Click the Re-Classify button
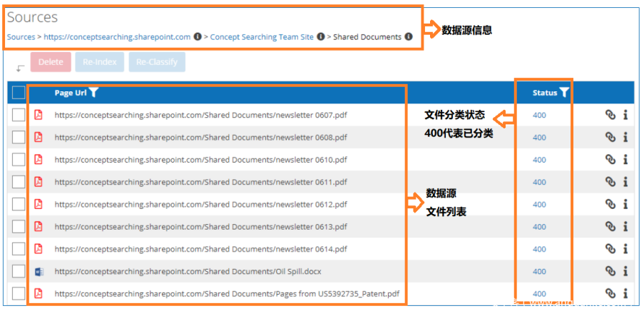The height and width of the screenshot is (316, 644). tap(157, 62)
